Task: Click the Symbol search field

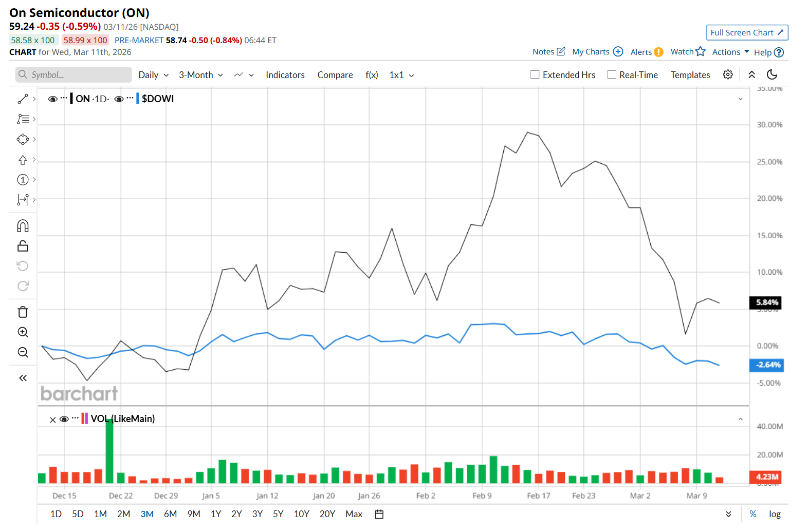Action: point(74,74)
